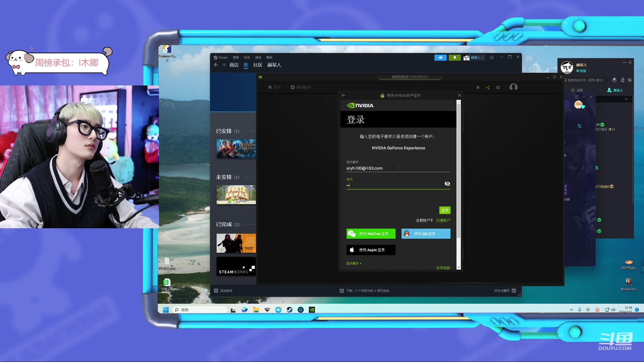Open the Steam menu
The height and width of the screenshot is (362, 644).
(x=221, y=57)
